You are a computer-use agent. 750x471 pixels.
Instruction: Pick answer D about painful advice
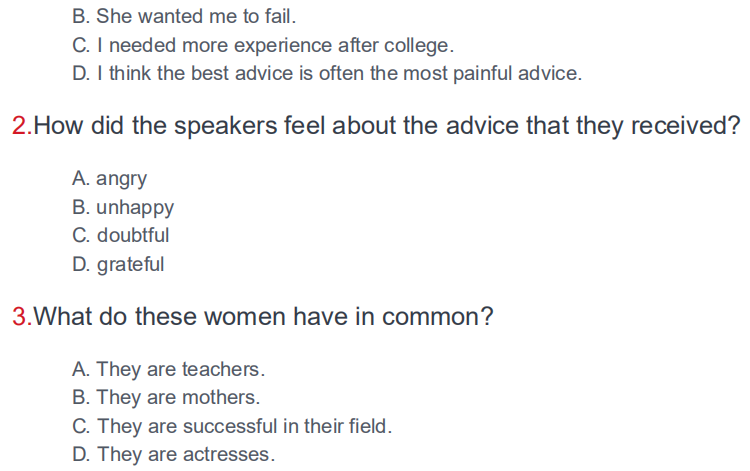[x=327, y=73]
